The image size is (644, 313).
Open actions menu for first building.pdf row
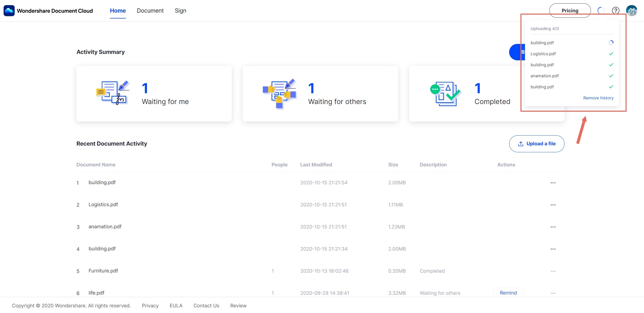click(553, 183)
